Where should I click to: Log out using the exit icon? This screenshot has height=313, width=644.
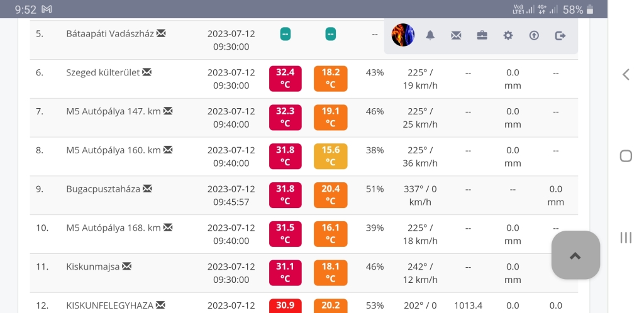(560, 36)
